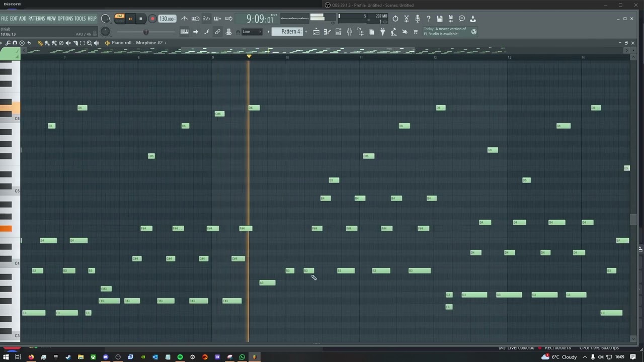This screenshot has width=644, height=362.
Task: Toggle wait for input before recording
Action: (x=195, y=19)
